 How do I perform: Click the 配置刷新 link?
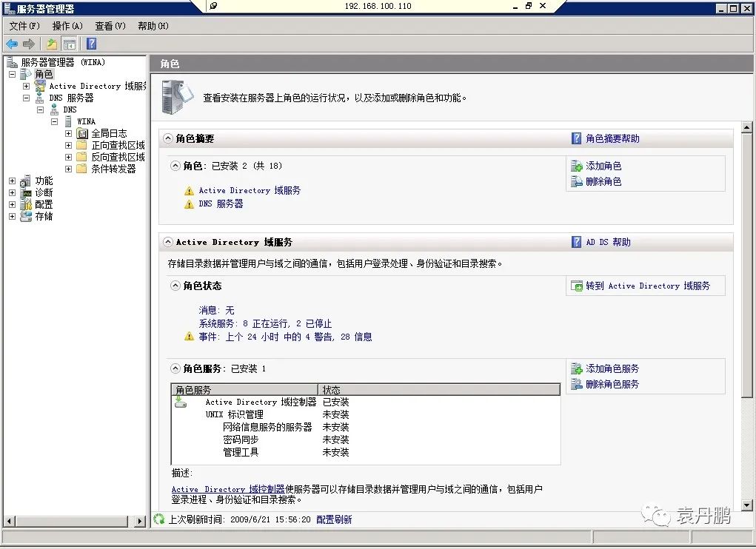pyautogui.click(x=334, y=519)
